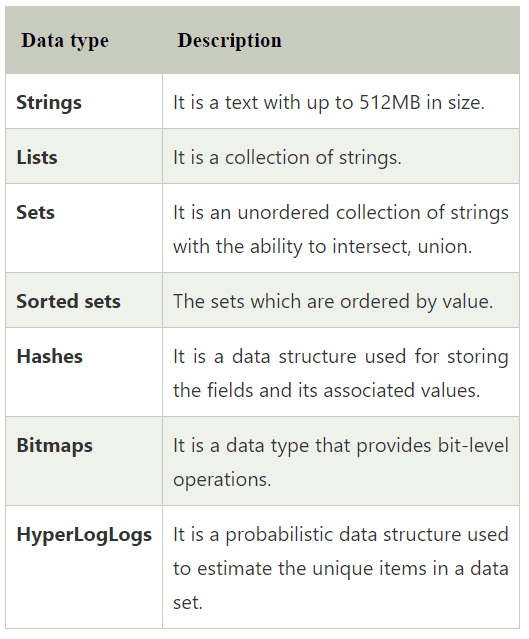Select the 'Bitmaps' data type cell
This screenshot has height=639, width=529.
[x=84, y=461]
